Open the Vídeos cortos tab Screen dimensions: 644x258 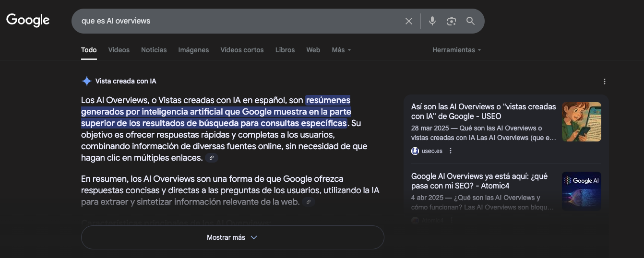pos(242,50)
